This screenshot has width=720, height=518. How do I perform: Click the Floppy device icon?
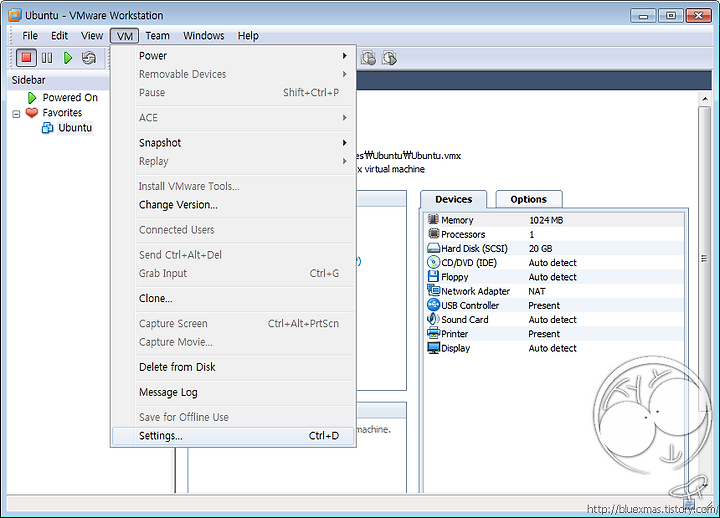pos(433,276)
